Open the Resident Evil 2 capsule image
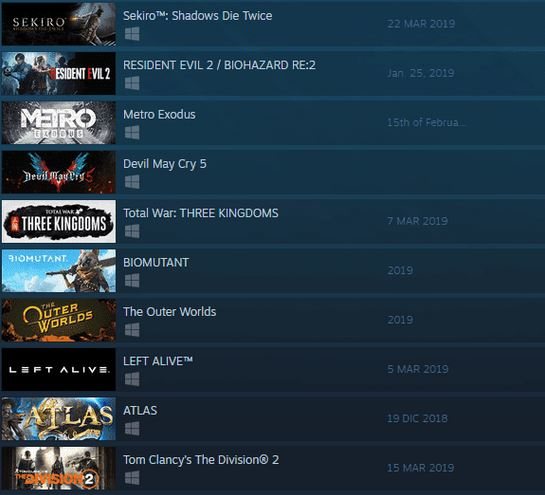This screenshot has width=545, height=495. (58, 73)
